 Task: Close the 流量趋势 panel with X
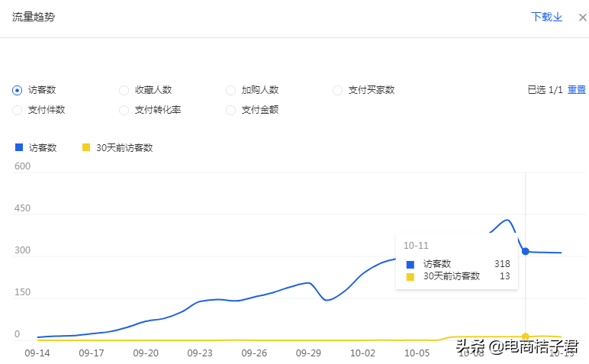(x=583, y=18)
